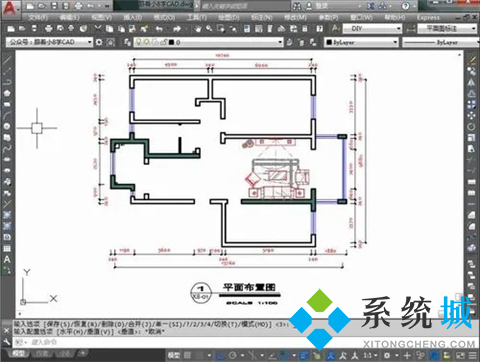Open the 修改(M) menu
This screenshot has height=362, width=480.
(x=295, y=17)
